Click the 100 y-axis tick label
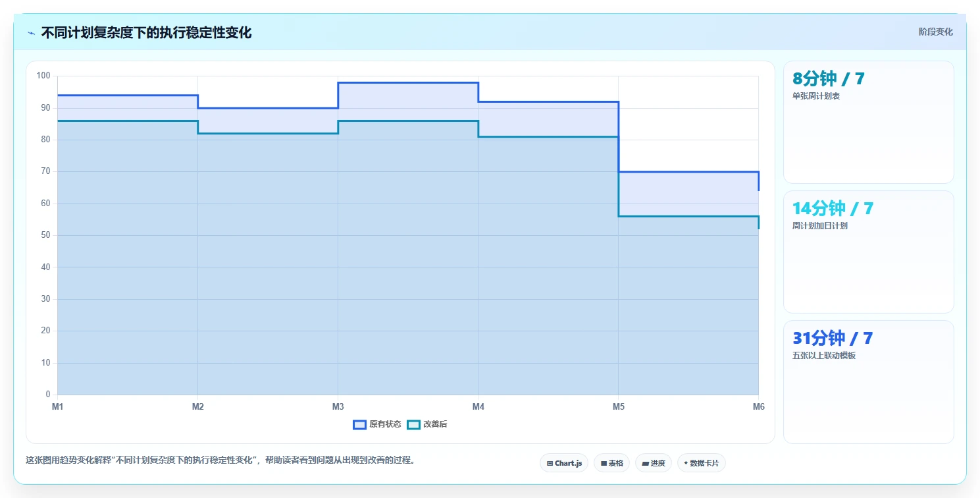The height and width of the screenshot is (498, 980). point(43,76)
